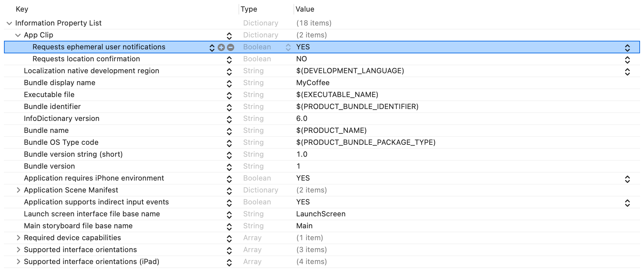Open Boolean type dropdown in selected row

coord(288,47)
